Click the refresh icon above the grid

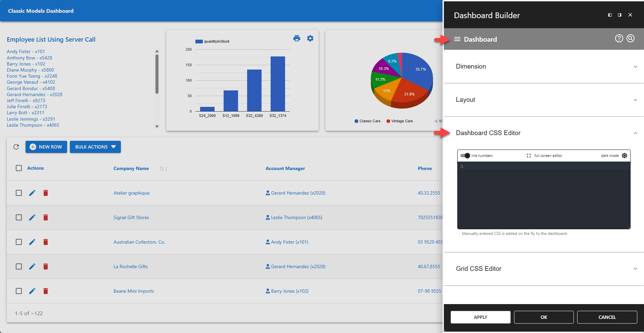(x=16, y=147)
